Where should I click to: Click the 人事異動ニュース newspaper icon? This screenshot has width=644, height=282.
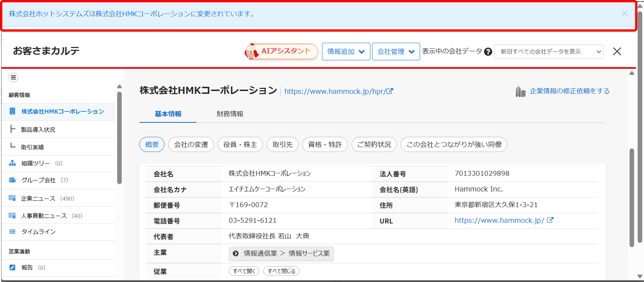12,215
